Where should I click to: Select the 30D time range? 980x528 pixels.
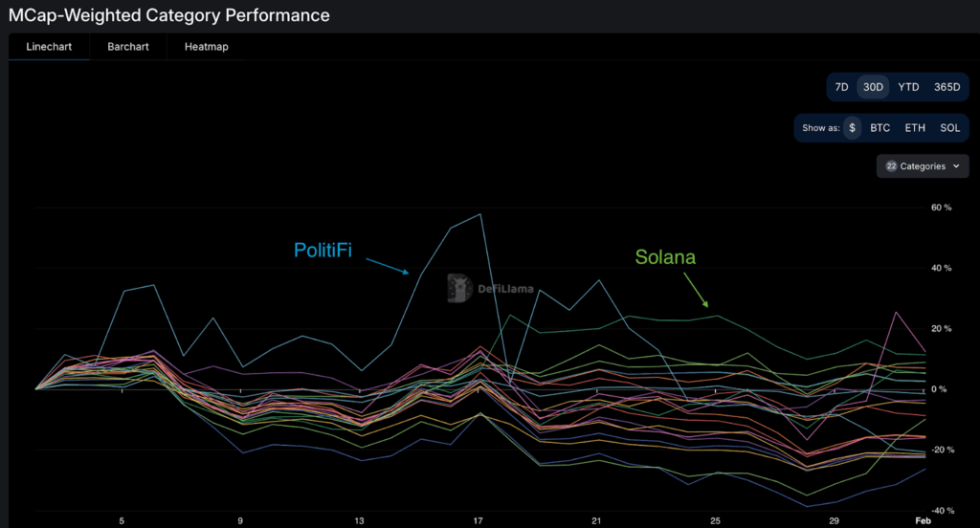click(x=873, y=87)
